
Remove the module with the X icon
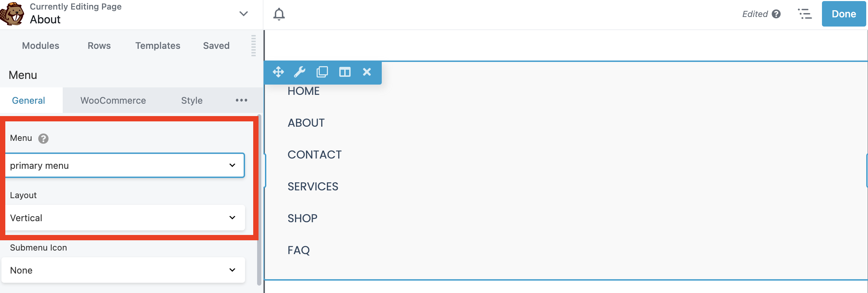[x=367, y=72]
